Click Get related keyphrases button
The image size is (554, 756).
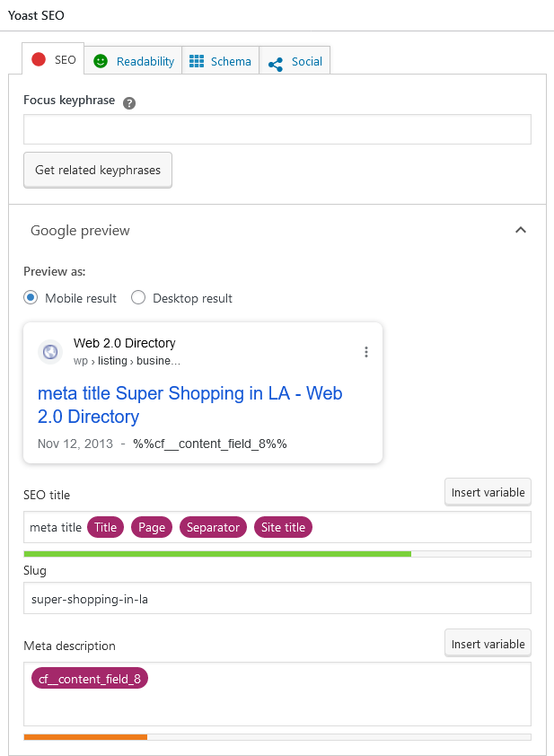click(98, 171)
